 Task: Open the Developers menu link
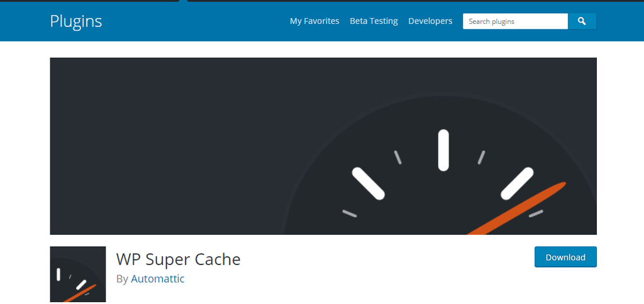[430, 21]
